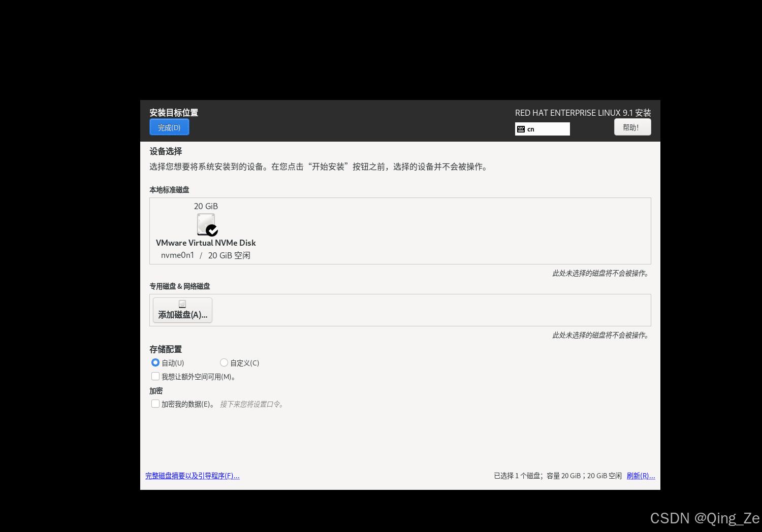Screen dimensions: 762x532
Task: Click the 20 GiB size label above disk
Action: (206, 206)
